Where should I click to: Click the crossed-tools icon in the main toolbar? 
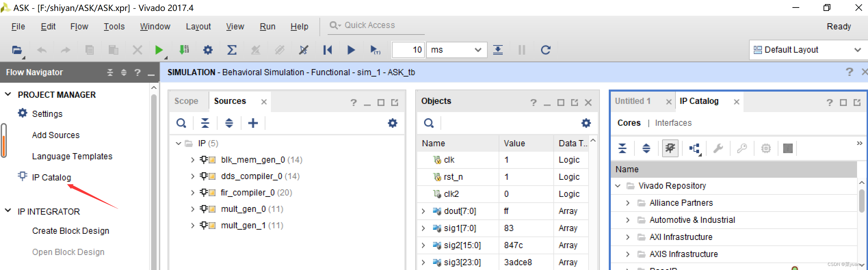(303, 50)
